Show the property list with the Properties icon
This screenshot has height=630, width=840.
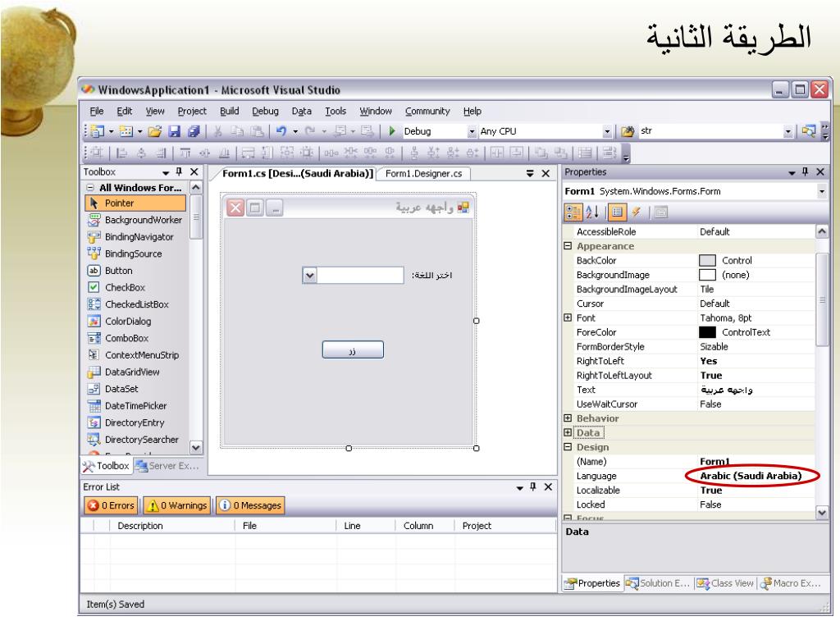[x=617, y=212]
